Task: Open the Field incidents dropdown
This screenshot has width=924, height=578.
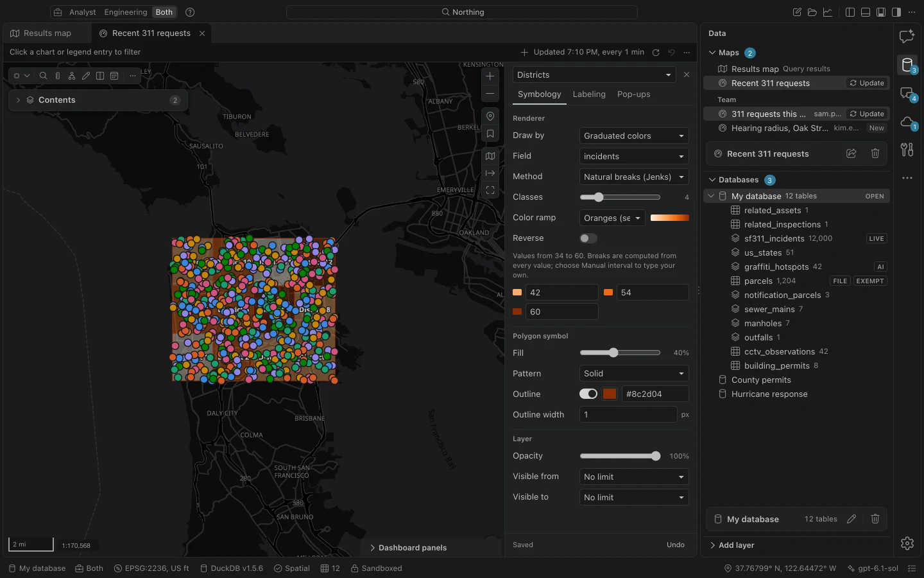Action: point(634,156)
